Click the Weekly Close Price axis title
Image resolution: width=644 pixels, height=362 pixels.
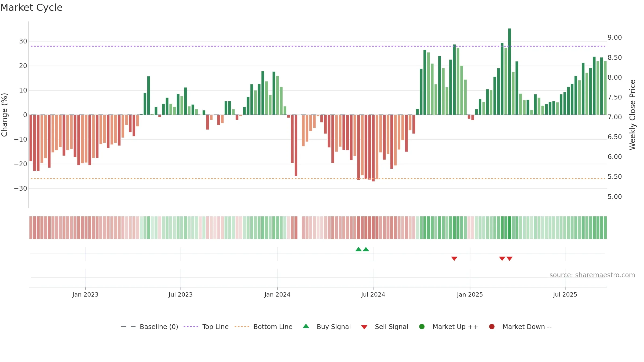tap(632, 115)
